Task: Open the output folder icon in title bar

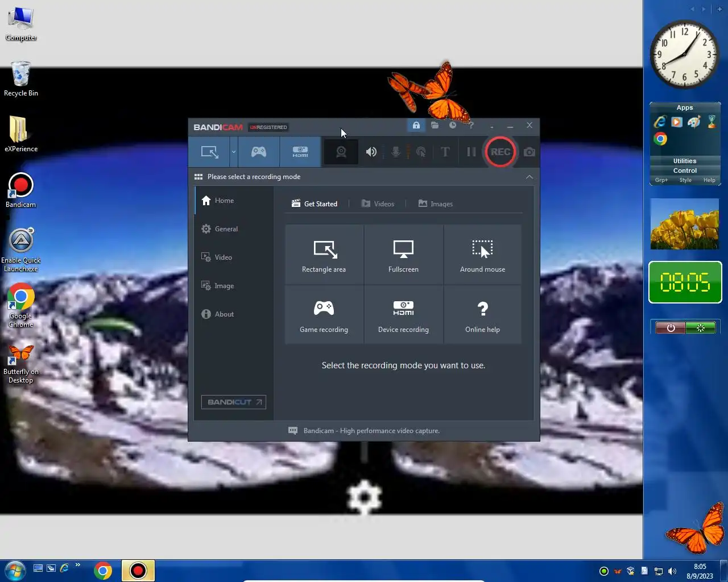Action: [435, 125]
